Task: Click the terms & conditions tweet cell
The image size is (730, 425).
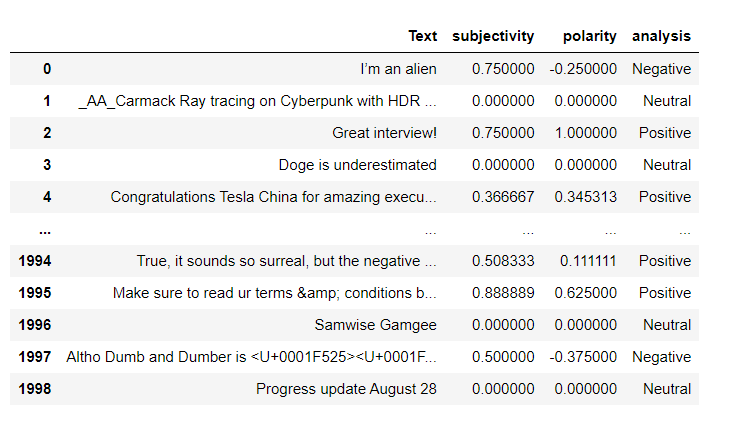Action: pos(275,293)
